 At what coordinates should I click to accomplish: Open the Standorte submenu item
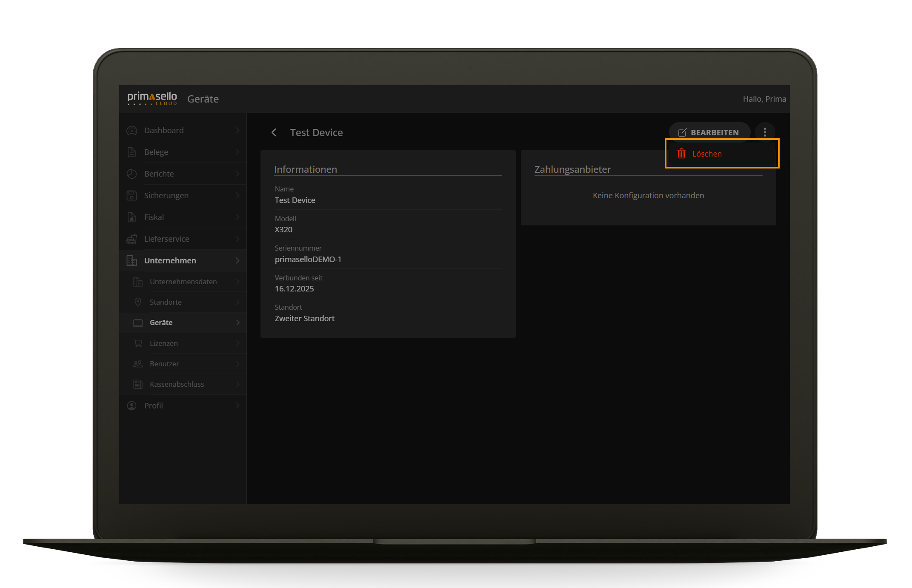166,302
